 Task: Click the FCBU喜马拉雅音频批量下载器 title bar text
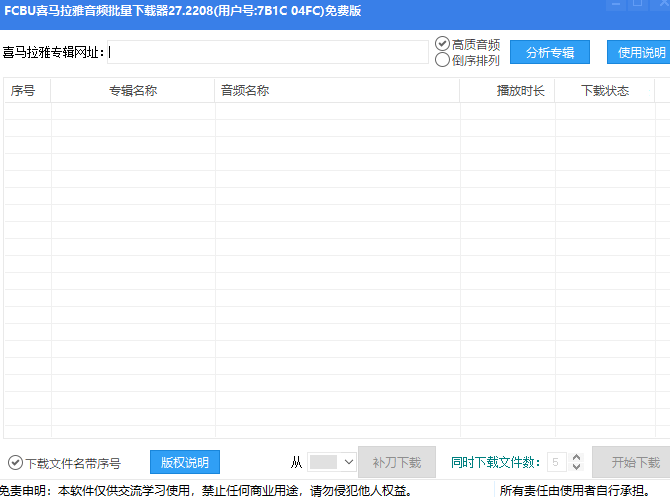(182, 10)
